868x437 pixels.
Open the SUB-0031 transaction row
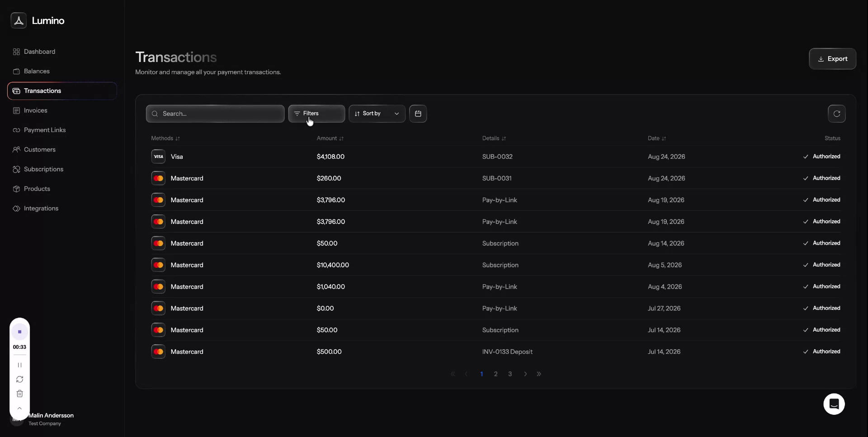tap(495, 178)
